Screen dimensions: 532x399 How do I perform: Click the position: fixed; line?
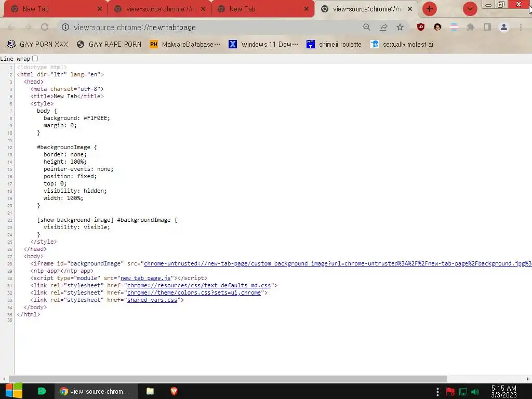point(70,176)
